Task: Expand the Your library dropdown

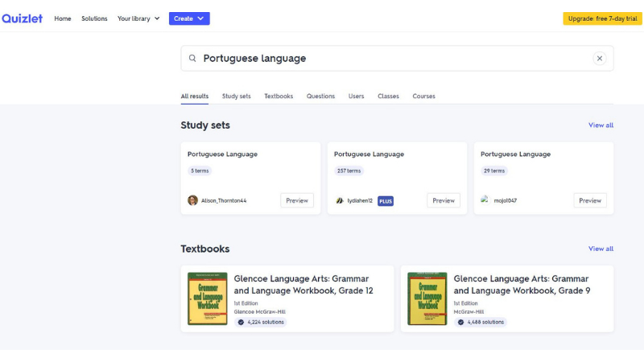Action: pyautogui.click(x=138, y=19)
